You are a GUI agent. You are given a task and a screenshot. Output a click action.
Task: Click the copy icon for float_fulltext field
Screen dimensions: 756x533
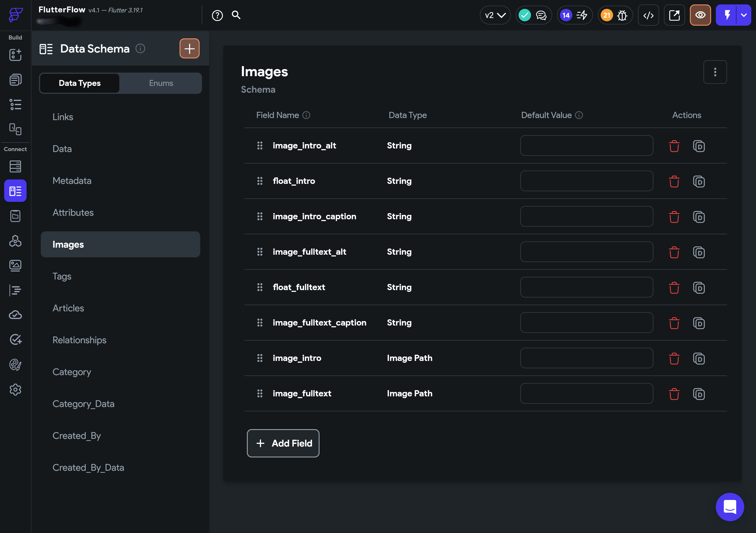[698, 287]
